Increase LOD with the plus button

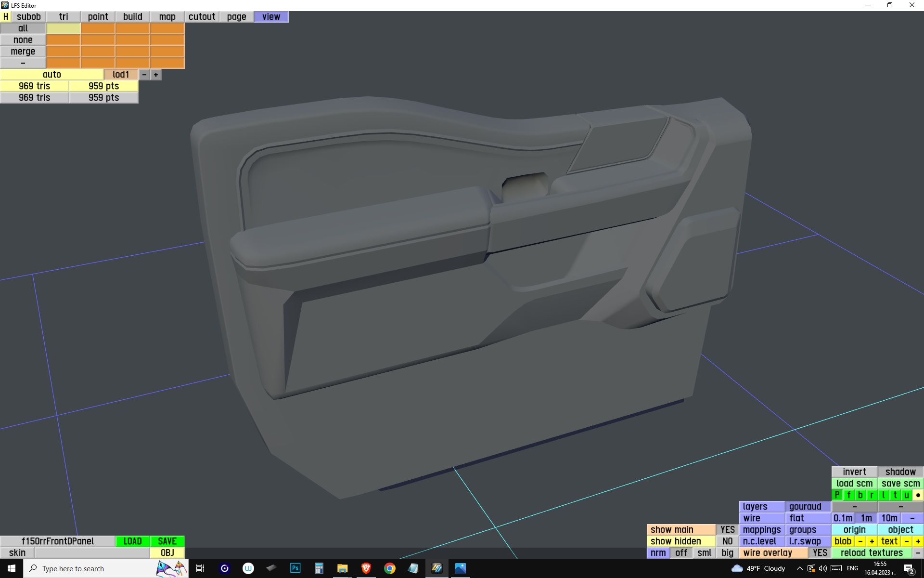click(x=156, y=75)
